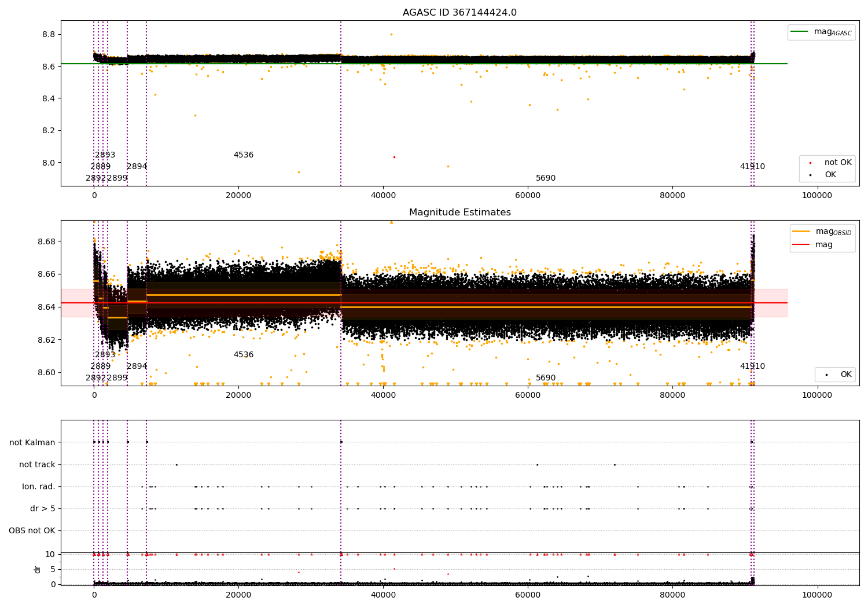Click the 8.0 y-axis tick label
Viewport: 868px width, 608px height.
[49, 163]
